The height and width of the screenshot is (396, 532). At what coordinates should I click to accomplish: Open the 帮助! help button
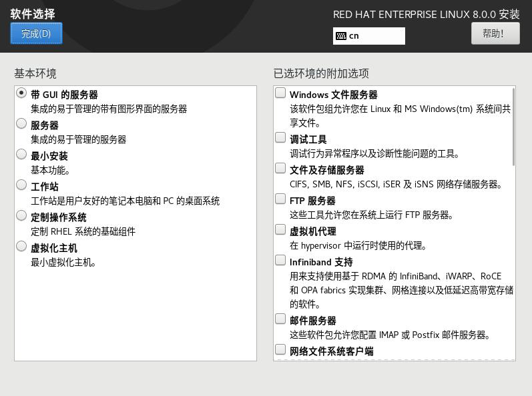pos(495,33)
